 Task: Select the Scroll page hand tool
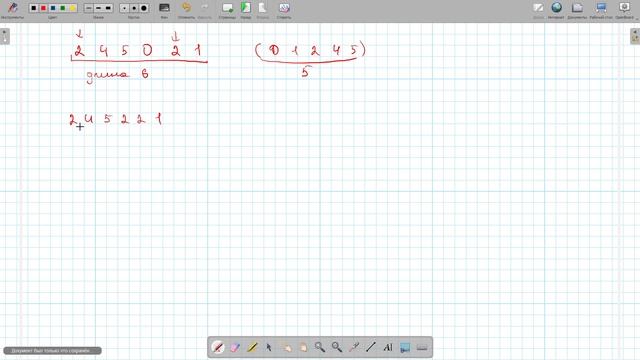point(303,347)
